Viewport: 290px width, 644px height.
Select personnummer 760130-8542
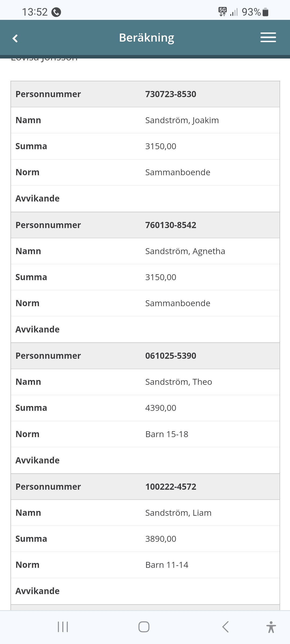point(171,225)
